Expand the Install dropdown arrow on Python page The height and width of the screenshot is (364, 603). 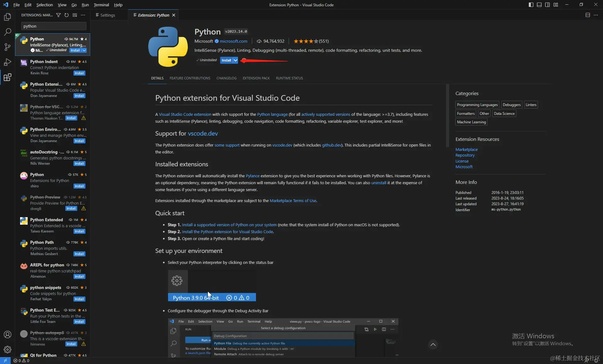236,60
